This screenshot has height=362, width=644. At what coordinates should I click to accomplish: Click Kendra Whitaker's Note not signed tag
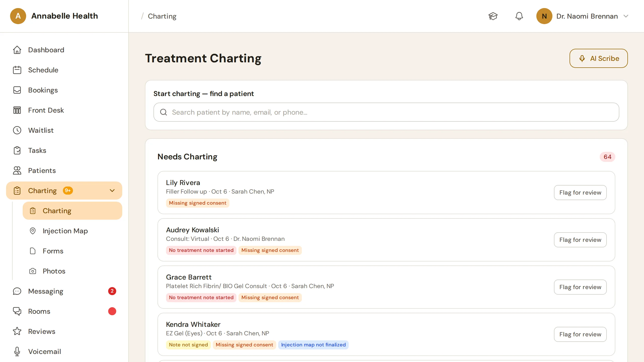(x=188, y=345)
